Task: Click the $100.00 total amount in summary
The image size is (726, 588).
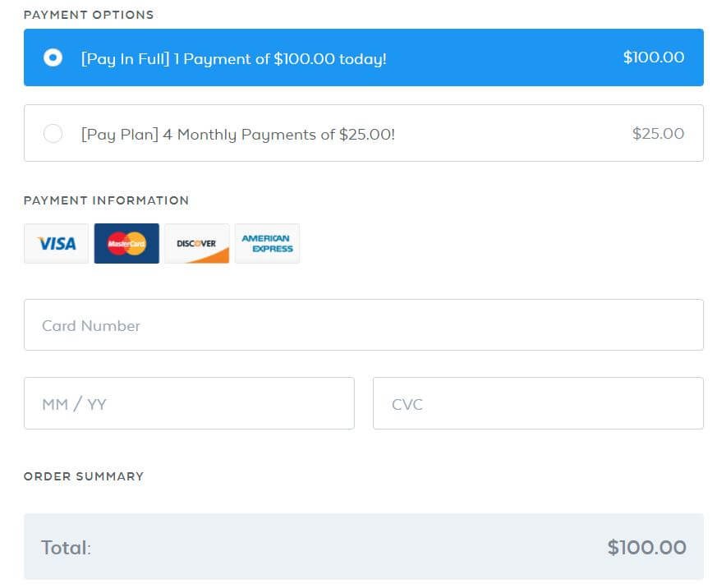Action: click(647, 547)
